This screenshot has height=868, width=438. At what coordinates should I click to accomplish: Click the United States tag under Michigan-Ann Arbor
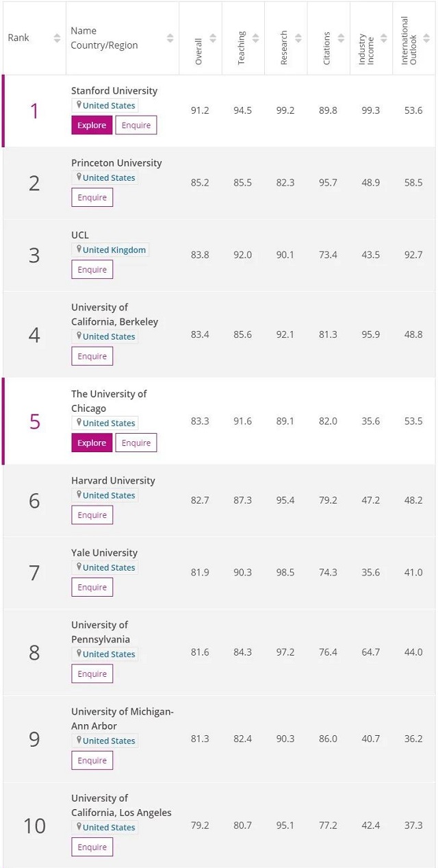pos(105,740)
